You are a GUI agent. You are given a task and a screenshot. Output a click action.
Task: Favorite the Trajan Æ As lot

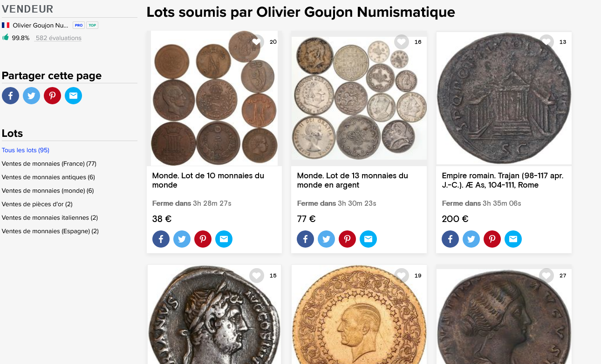coord(546,42)
